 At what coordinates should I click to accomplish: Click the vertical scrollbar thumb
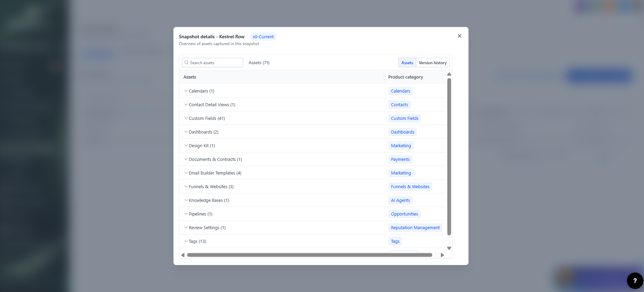click(x=449, y=157)
